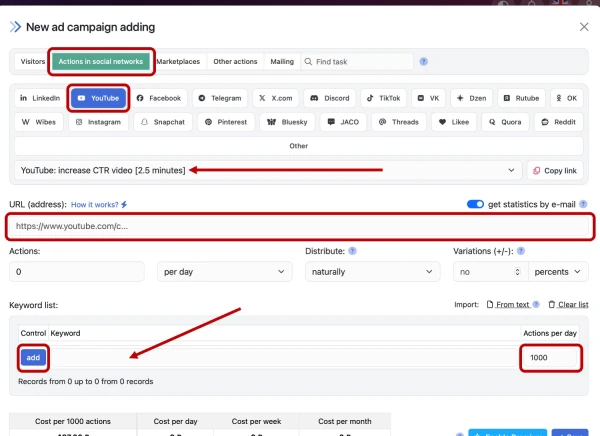This screenshot has width=600, height=436.
Task: Select the TikTok network button
Action: click(383, 98)
